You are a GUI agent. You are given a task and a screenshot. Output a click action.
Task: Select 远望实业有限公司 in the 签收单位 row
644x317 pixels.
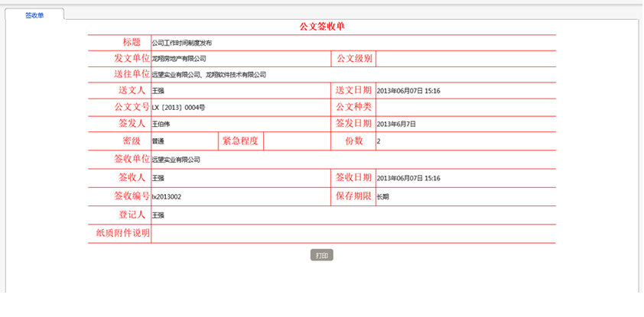pos(176,160)
